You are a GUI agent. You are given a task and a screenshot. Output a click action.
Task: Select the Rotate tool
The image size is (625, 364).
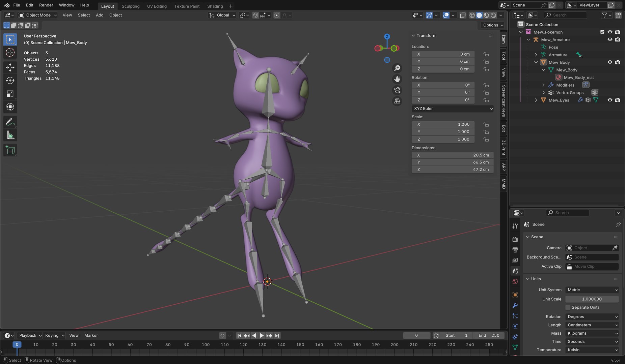pos(10,81)
